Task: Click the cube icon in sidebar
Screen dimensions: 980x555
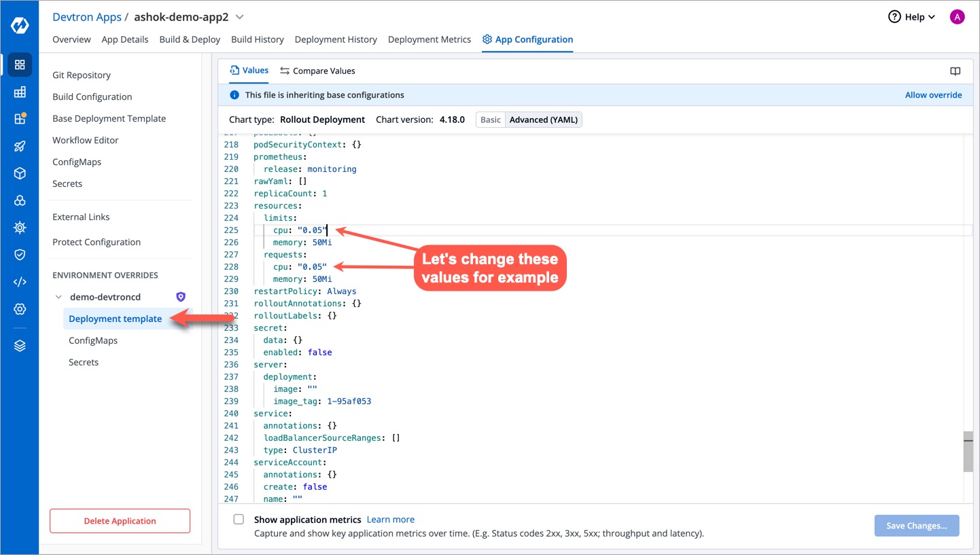Action: pyautogui.click(x=20, y=173)
